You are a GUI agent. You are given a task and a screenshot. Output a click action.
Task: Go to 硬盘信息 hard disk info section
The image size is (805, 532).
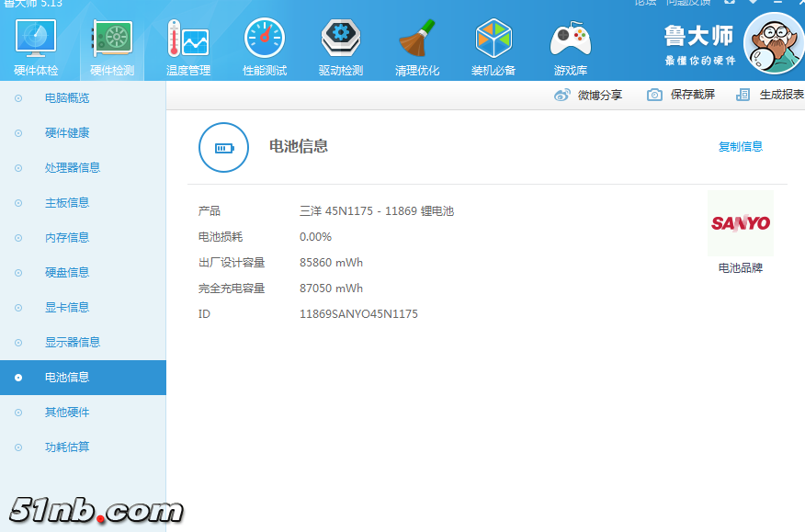67,273
